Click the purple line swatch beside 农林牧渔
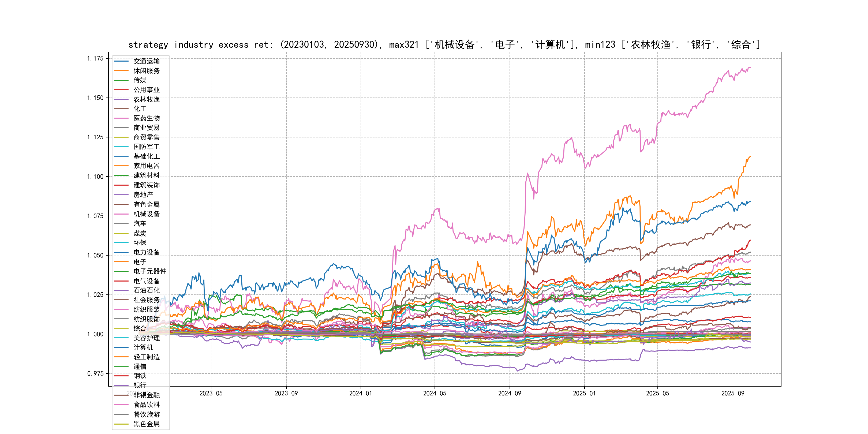The width and height of the screenshot is (868, 434). 121,99
